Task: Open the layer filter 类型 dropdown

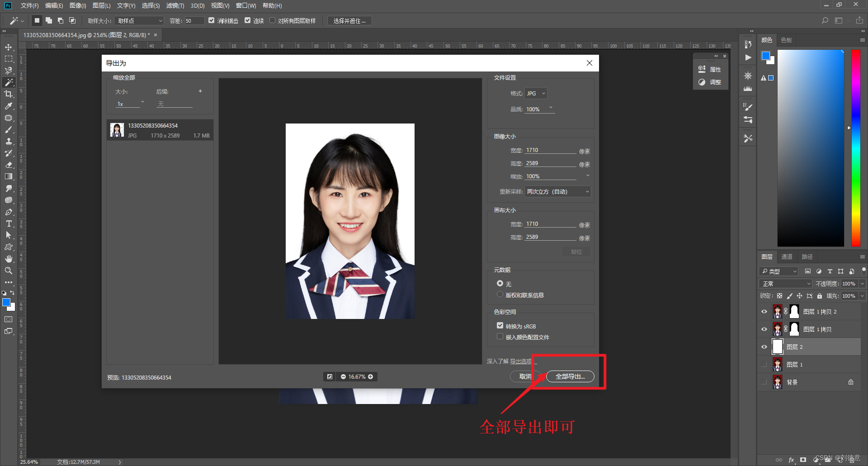Action: click(x=778, y=271)
